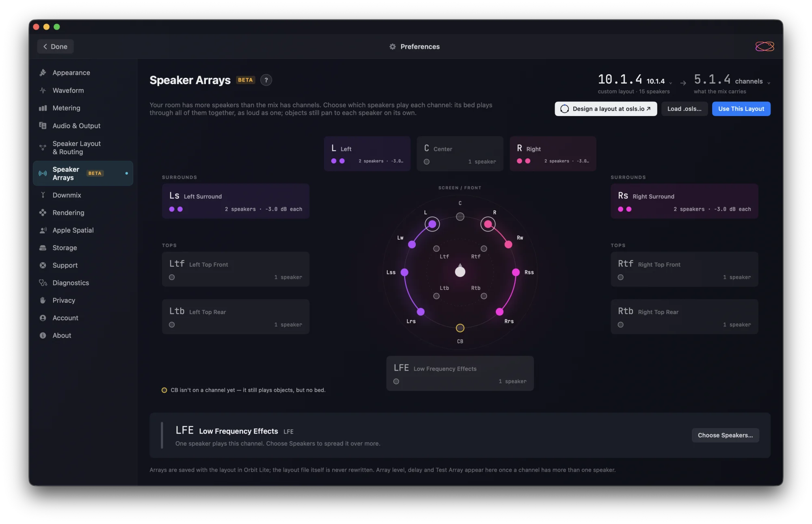Select the Rtb Right Top Rear card

tap(684, 317)
